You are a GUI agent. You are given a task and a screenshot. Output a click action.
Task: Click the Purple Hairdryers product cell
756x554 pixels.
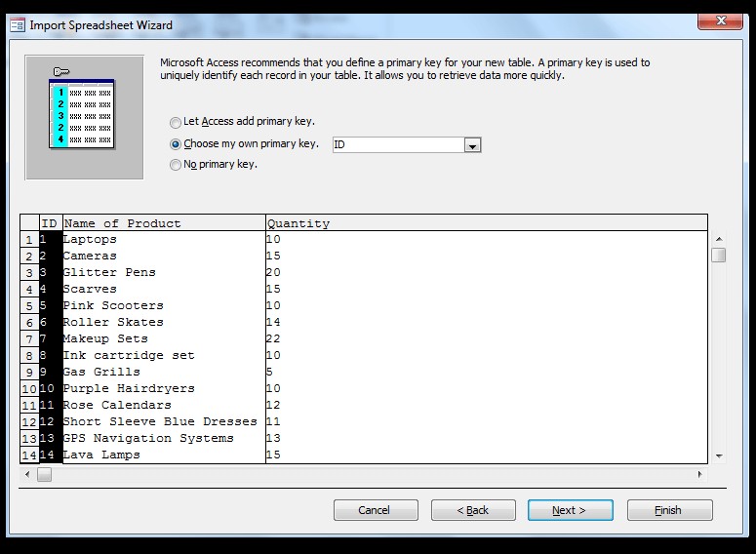coord(164,388)
